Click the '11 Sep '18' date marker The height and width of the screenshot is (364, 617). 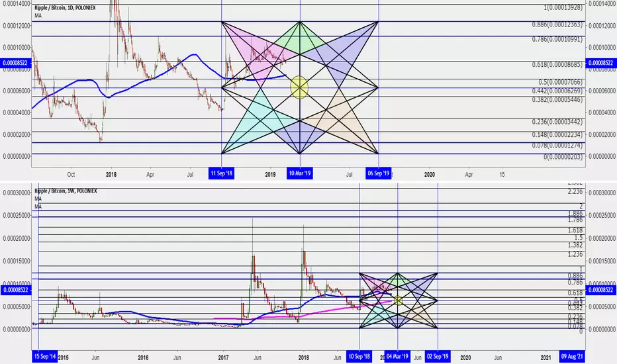point(221,173)
